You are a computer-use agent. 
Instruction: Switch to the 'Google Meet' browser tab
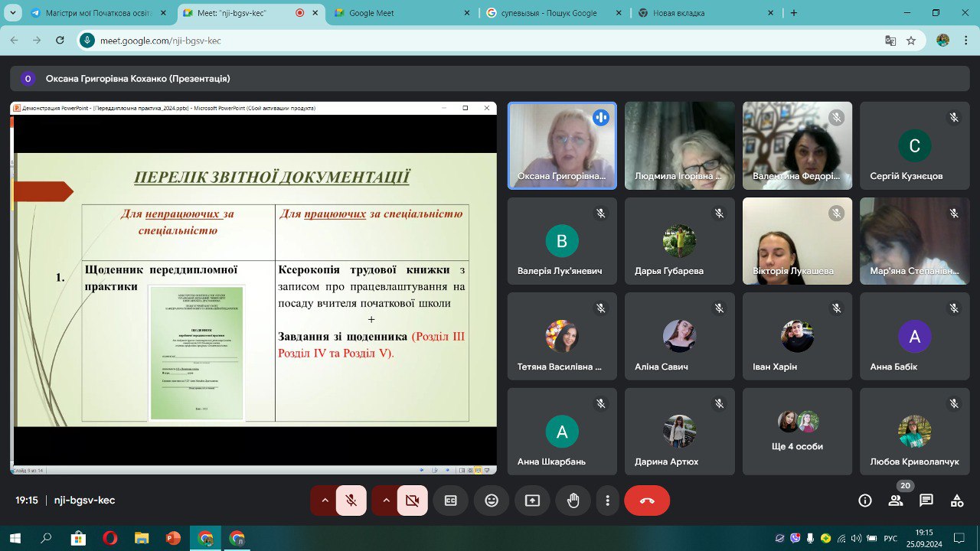click(401, 13)
